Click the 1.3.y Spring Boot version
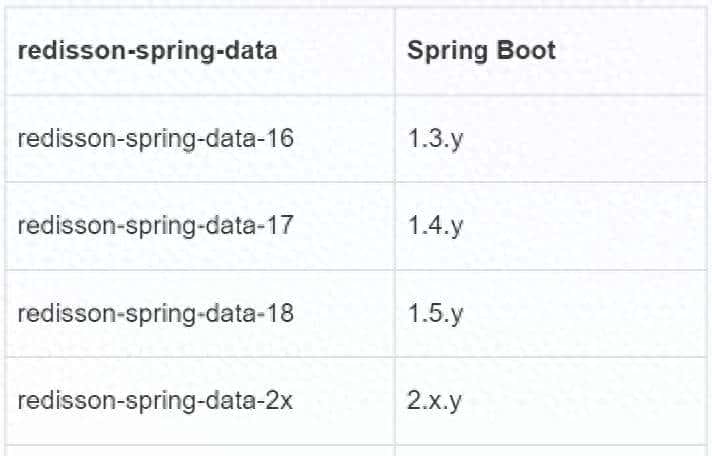 point(435,138)
